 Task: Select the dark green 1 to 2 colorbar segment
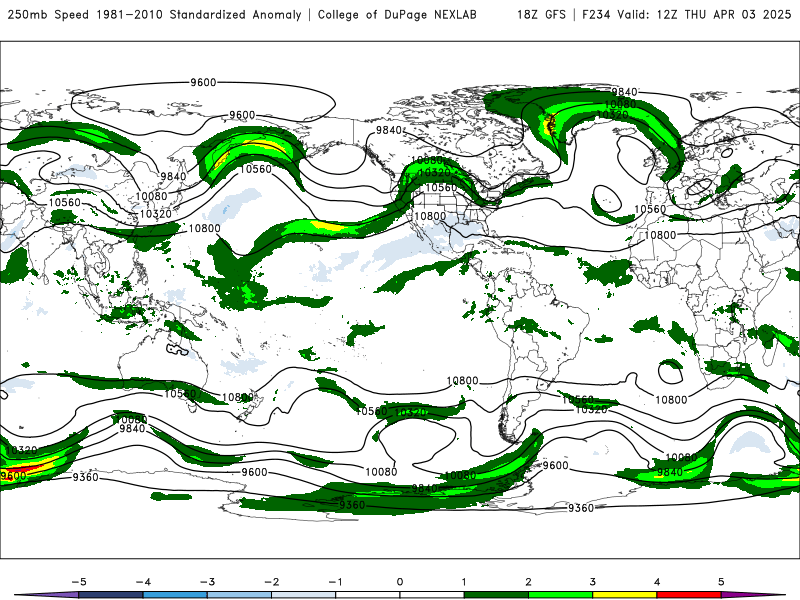[496, 595]
